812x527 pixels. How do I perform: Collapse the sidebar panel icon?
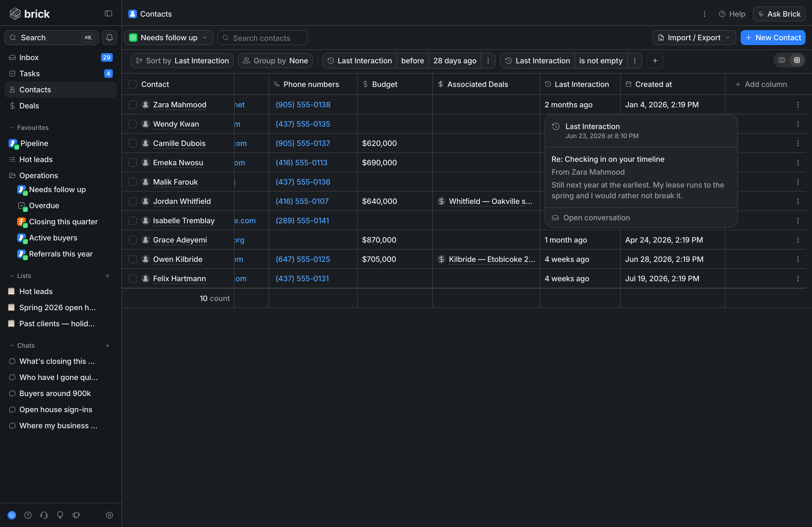pos(108,14)
